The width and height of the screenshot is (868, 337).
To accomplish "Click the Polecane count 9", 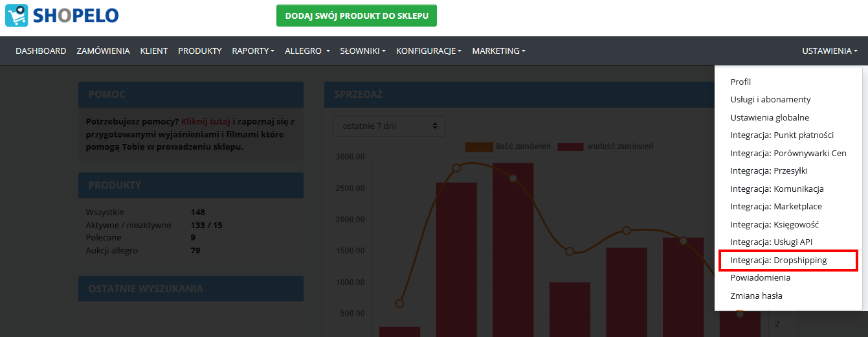I will tap(194, 237).
